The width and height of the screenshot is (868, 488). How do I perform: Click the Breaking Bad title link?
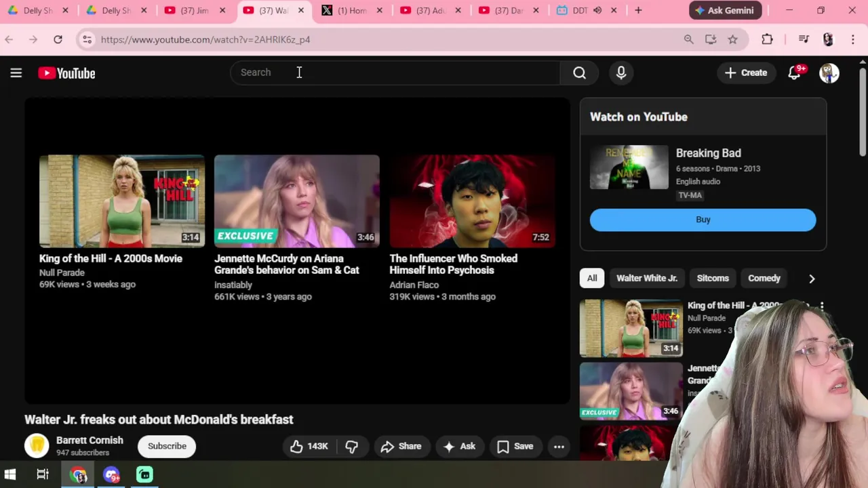click(709, 153)
